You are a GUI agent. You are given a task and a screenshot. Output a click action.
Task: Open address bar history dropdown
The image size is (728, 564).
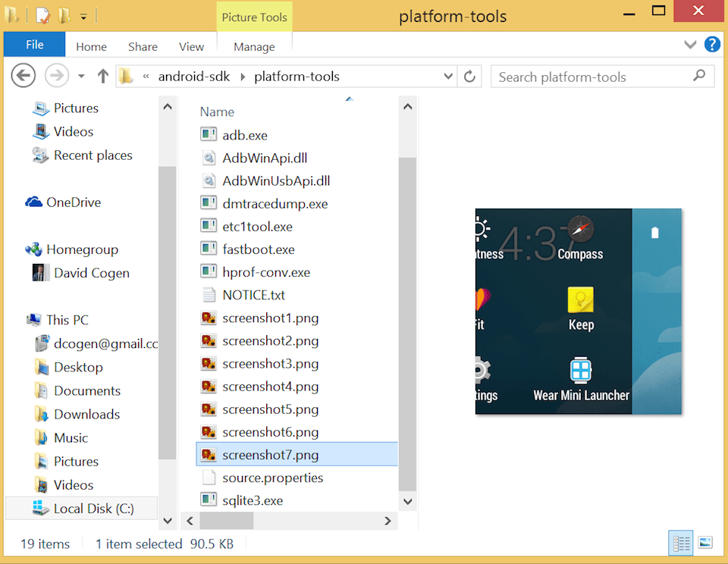[448, 77]
